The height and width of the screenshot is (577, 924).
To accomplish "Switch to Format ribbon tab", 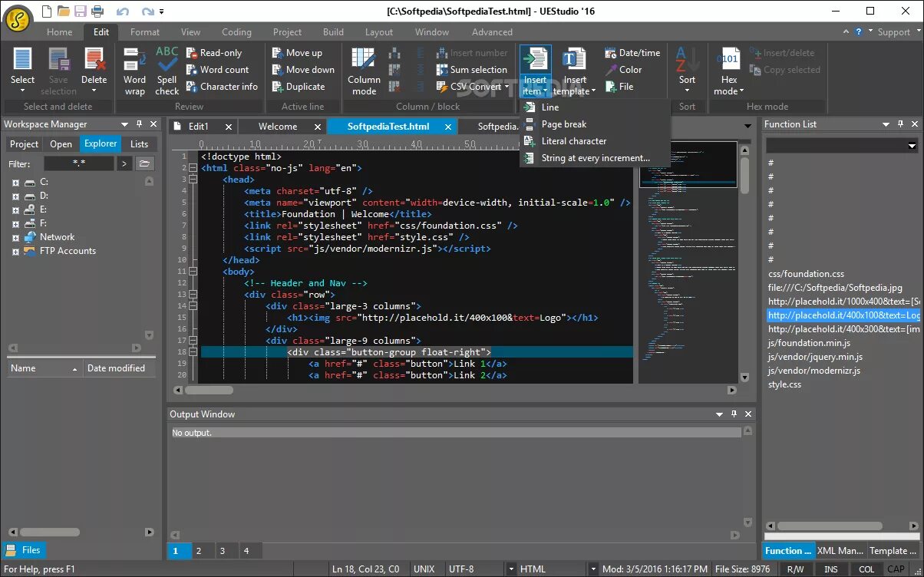I will point(145,32).
